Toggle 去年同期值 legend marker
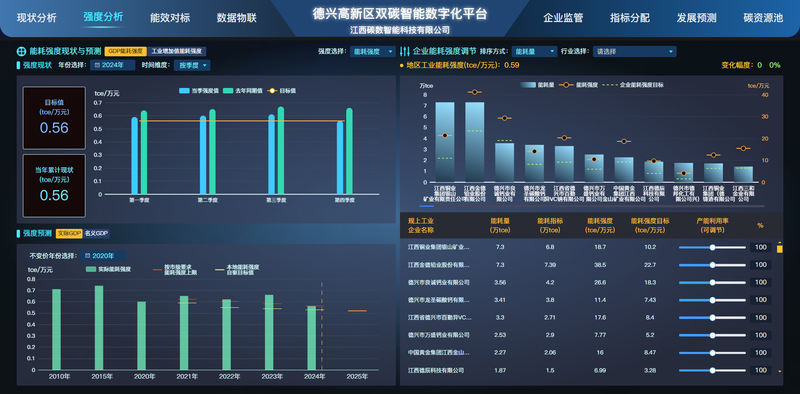The image size is (800, 394). [x=228, y=91]
